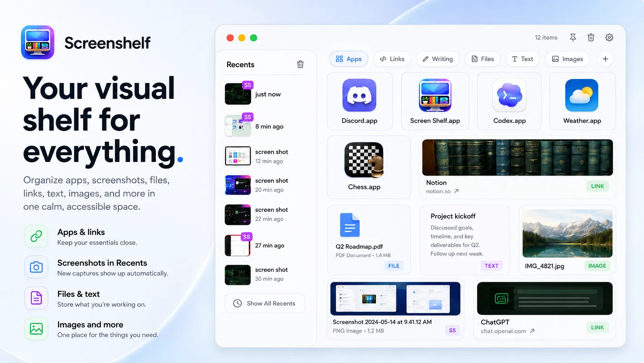Click the clock icon in Show All Recents

[x=237, y=304]
